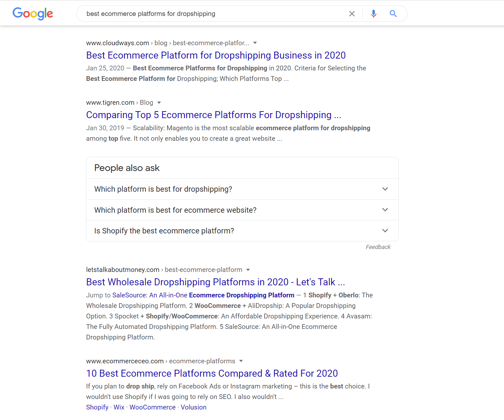This screenshot has height=420, width=504.
Task: Start voice search with microphone icon
Action: (x=374, y=14)
